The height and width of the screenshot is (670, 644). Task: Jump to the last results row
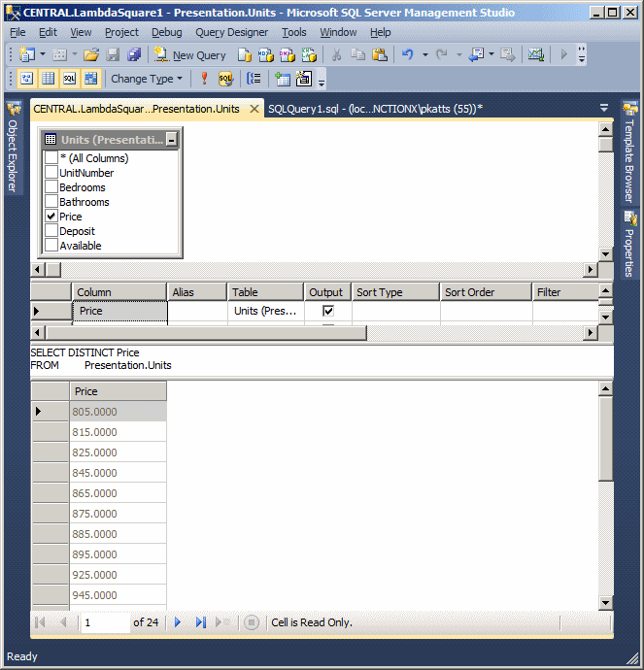201,622
